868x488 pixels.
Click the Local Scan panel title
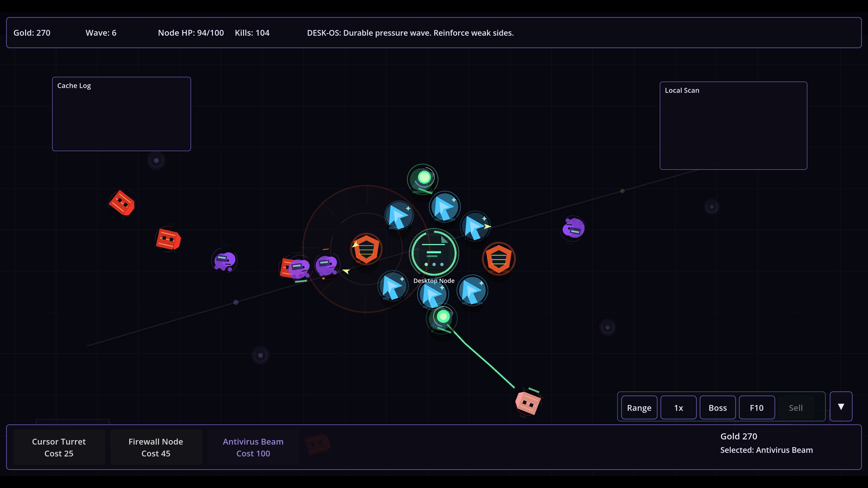click(682, 90)
